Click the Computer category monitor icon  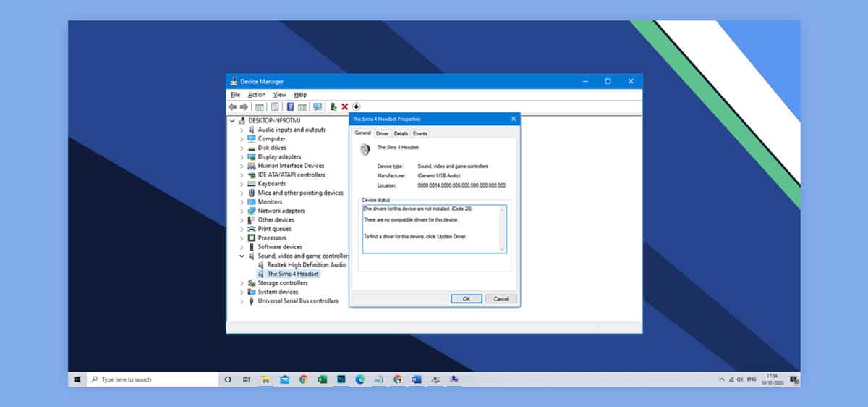coord(251,138)
